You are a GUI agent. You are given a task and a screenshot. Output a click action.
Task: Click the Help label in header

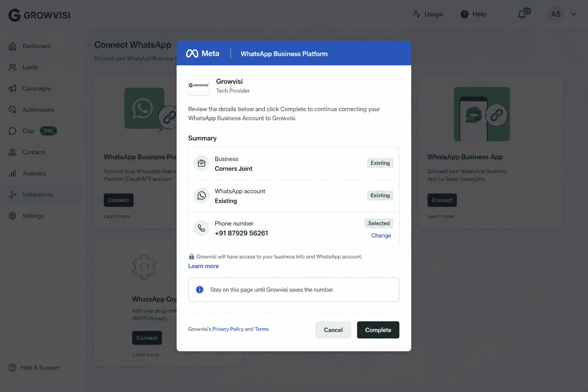pyautogui.click(x=479, y=14)
